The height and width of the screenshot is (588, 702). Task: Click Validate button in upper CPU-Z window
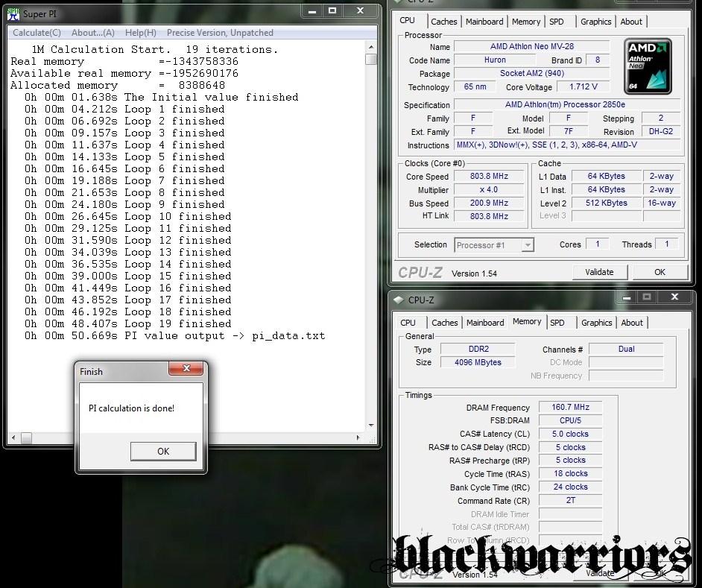pos(599,272)
